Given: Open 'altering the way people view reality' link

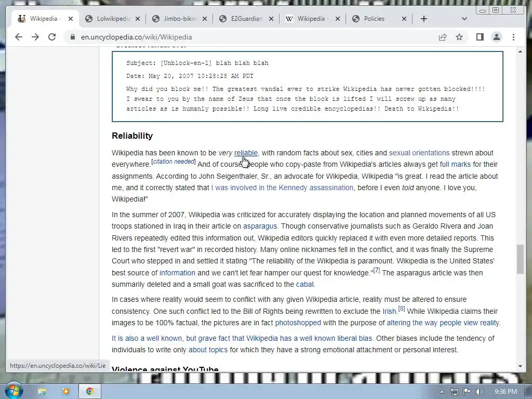Looking at the screenshot, I should [443, 323].
